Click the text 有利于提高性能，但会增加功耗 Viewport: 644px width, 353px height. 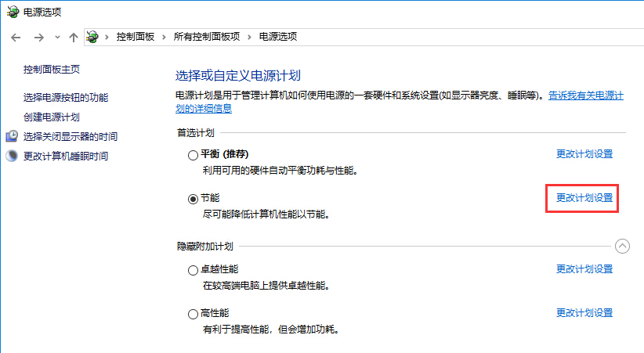click(271, 330)
